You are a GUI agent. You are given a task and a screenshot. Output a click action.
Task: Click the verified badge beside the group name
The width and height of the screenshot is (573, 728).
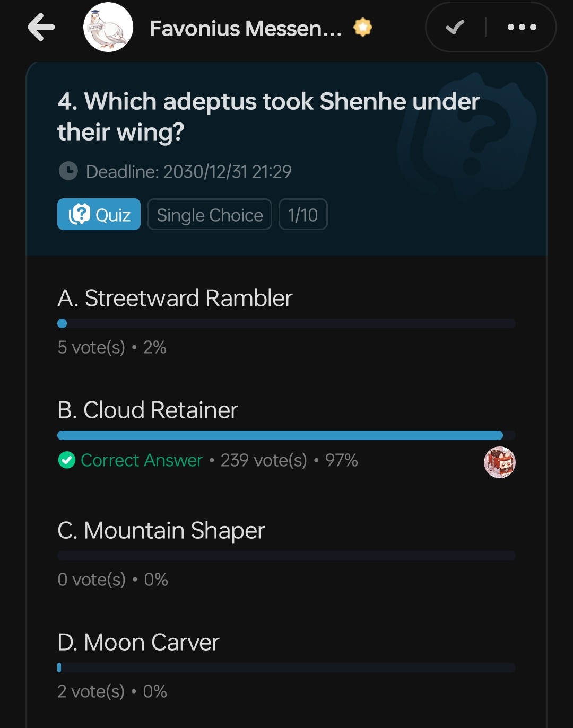362,27
